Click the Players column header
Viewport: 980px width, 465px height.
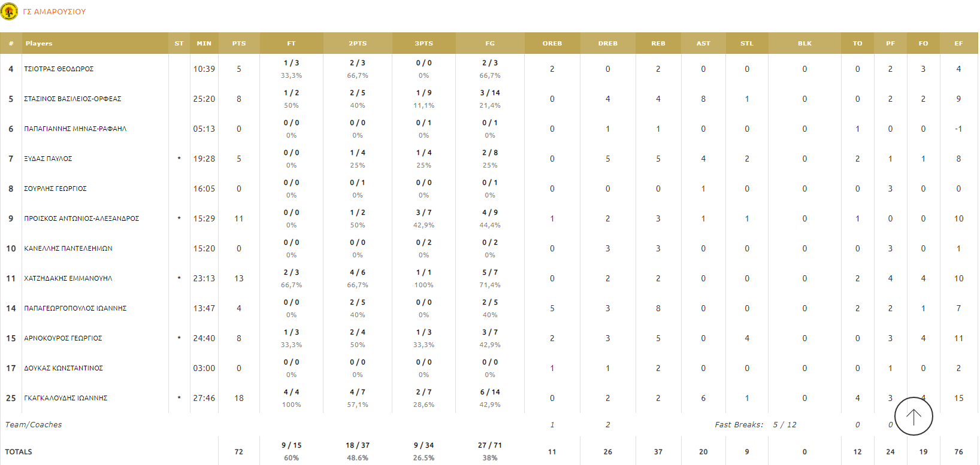coord(39,43)
